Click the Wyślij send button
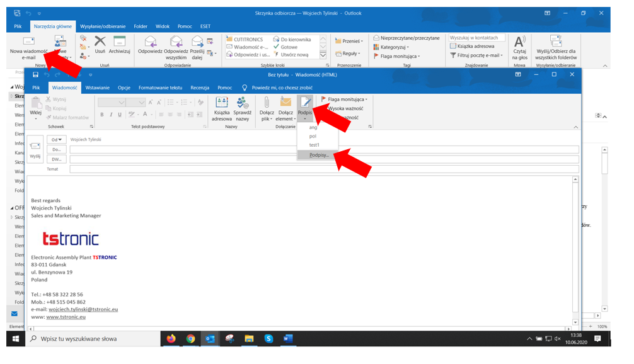 [x=35, y=149]
